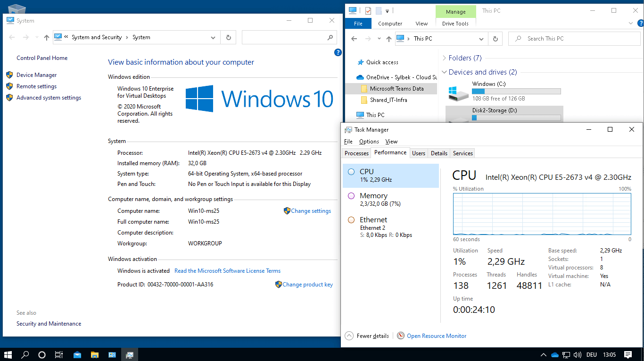Open File Explorer from the taskbar
This screenshot has height=361, width=644.
coord(94,354)
